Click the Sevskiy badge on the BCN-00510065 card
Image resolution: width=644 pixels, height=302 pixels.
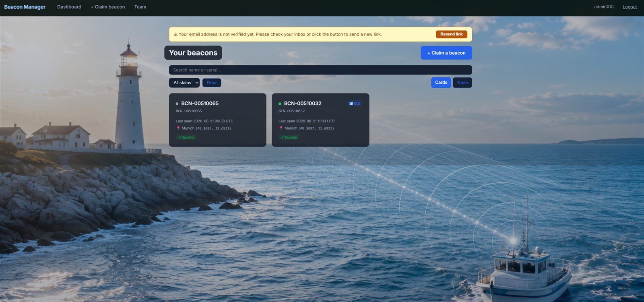(x=186, y=137)
